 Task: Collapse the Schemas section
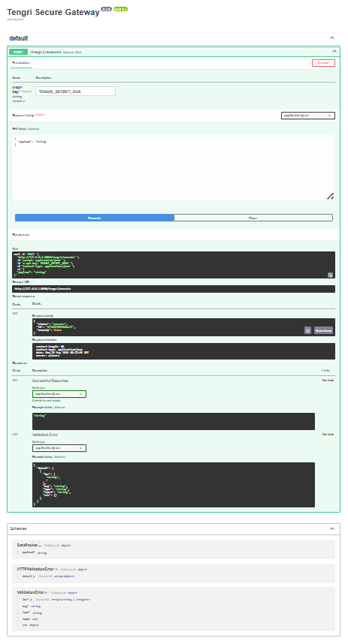click(332, 528)
